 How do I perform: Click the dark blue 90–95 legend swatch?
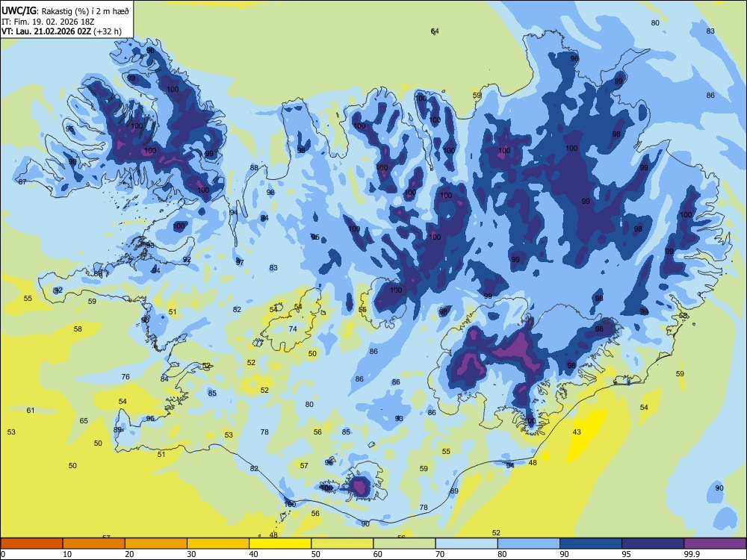591,544
